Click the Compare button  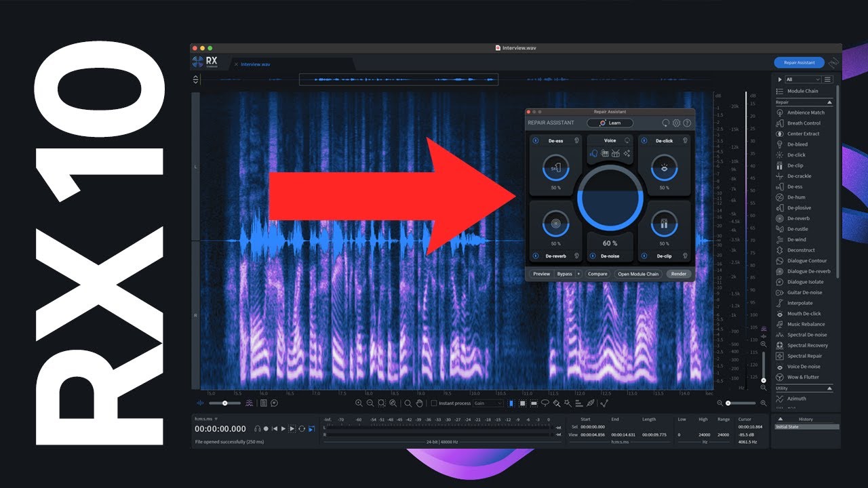(x=597, y=274)
